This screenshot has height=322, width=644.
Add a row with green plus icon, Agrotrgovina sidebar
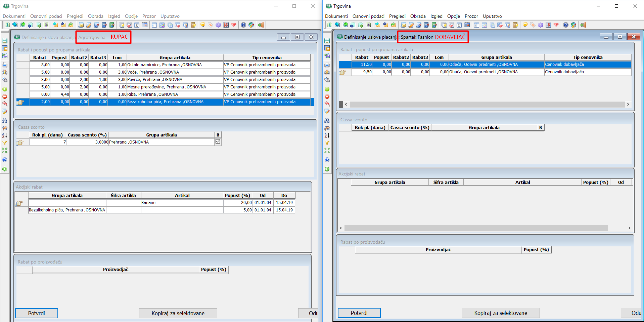(5, 89)
